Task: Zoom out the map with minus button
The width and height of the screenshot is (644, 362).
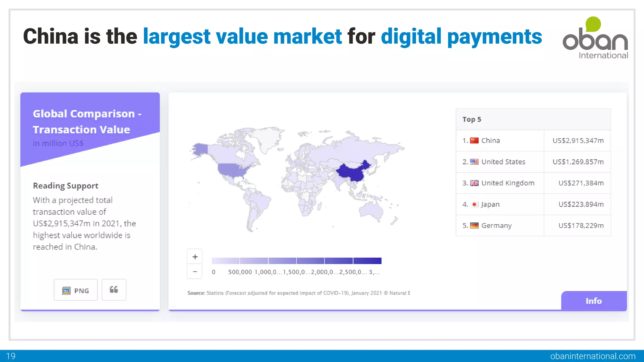Action: [x=195, y=271]
